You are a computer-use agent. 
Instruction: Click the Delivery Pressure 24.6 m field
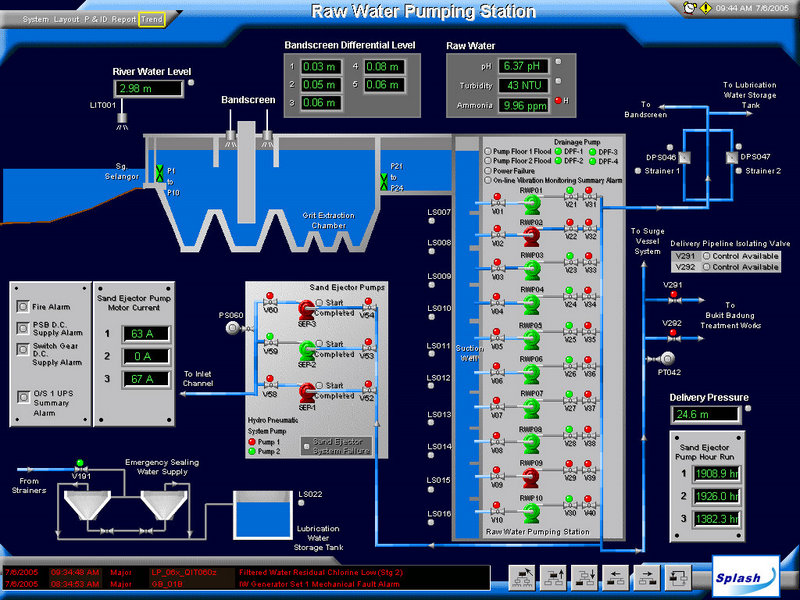point(705,414)
